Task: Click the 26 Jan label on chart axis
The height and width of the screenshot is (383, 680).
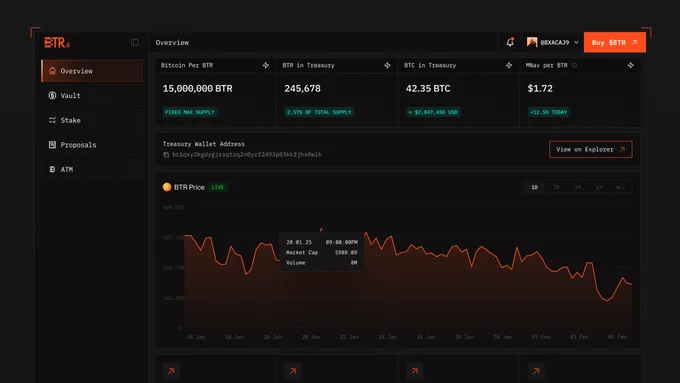Action: click(426, 337)
